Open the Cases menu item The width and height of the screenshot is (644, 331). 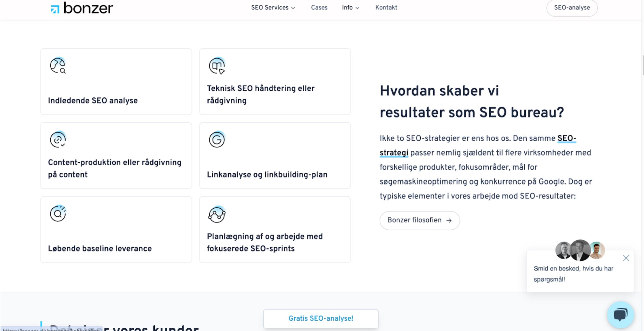click(x=319, y=8)
